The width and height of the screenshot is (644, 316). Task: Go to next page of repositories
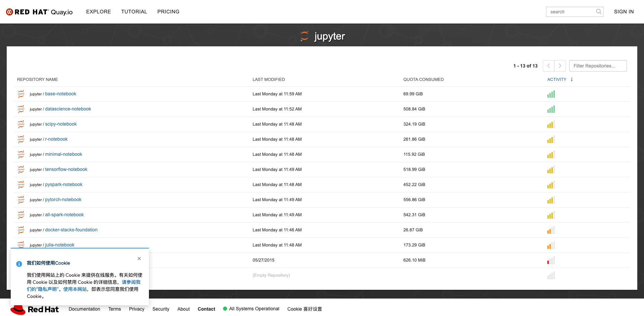point(560,66)
